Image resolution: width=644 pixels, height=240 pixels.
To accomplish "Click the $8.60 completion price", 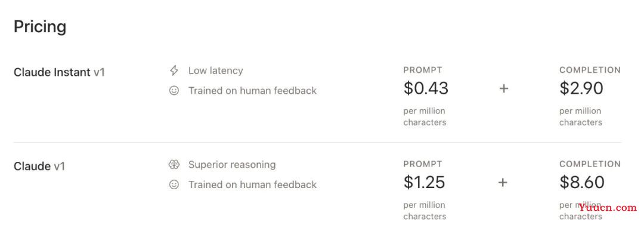I will (x=582, y=183).
